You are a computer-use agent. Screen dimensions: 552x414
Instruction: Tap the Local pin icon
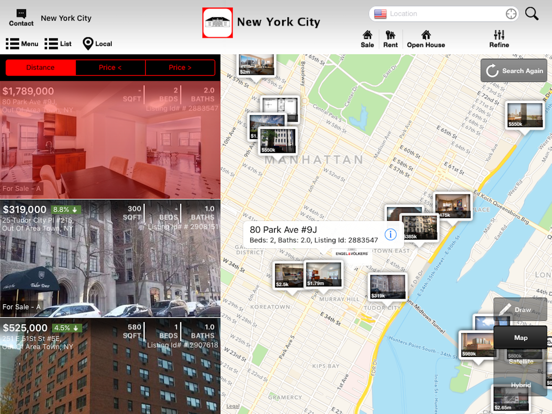point(98,44)
